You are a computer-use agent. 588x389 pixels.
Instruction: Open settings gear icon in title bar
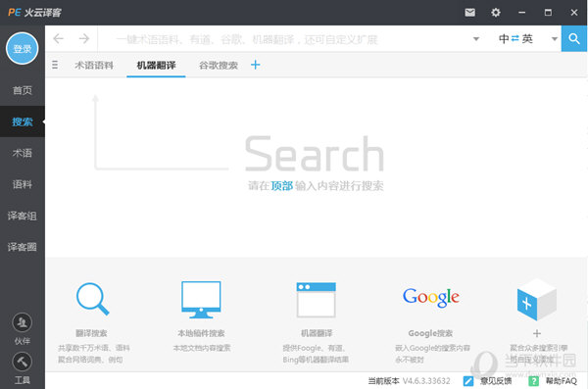tap(496, 13)
